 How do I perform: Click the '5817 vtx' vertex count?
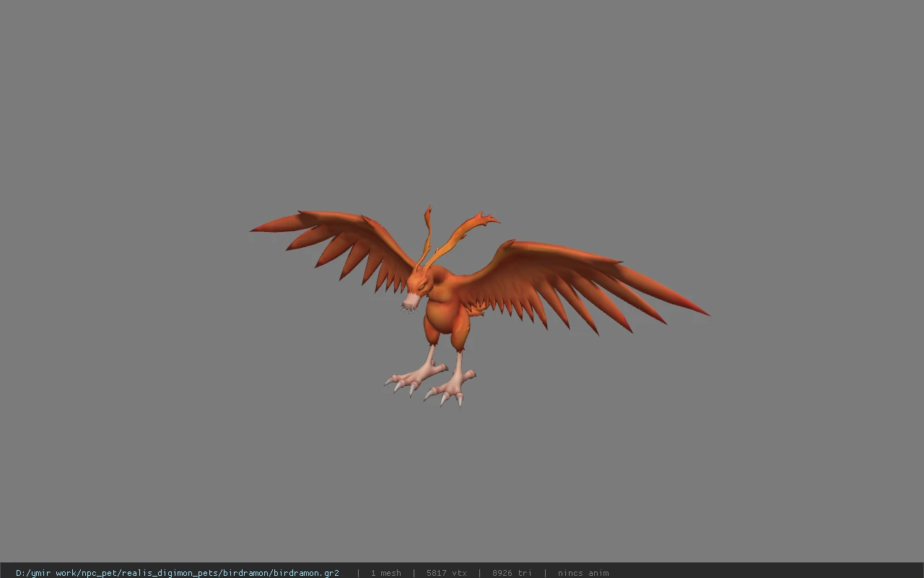click(x=447, y=573)
